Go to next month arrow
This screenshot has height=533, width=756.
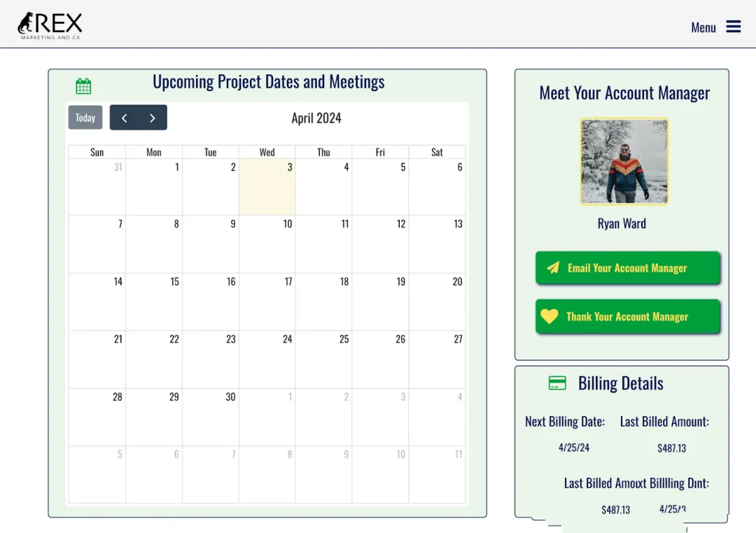(x=153, y=118)
